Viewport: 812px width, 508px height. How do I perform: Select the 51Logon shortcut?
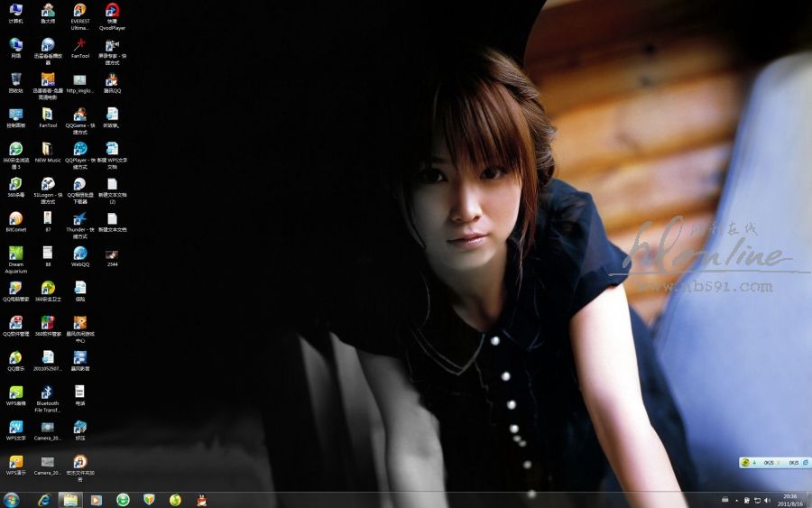tap(47, 184)
